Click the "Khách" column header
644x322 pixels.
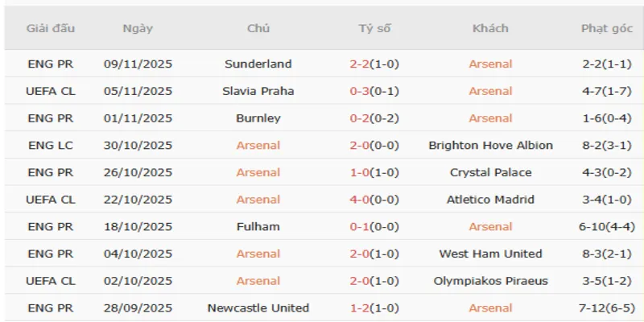pos(490,28)
